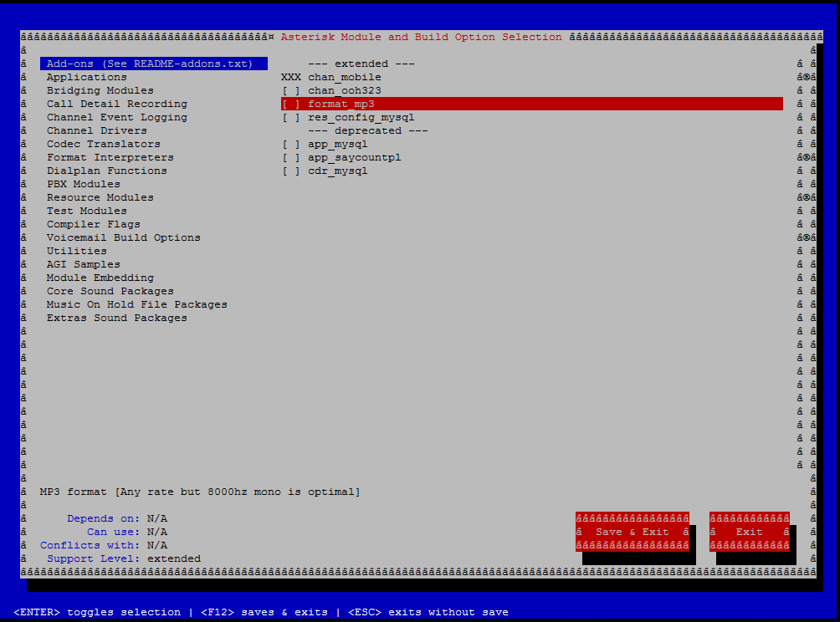Click the Conflicts with: N/A line
The height and width of the screenshot is (622, 840).
[x=104, y=545]
